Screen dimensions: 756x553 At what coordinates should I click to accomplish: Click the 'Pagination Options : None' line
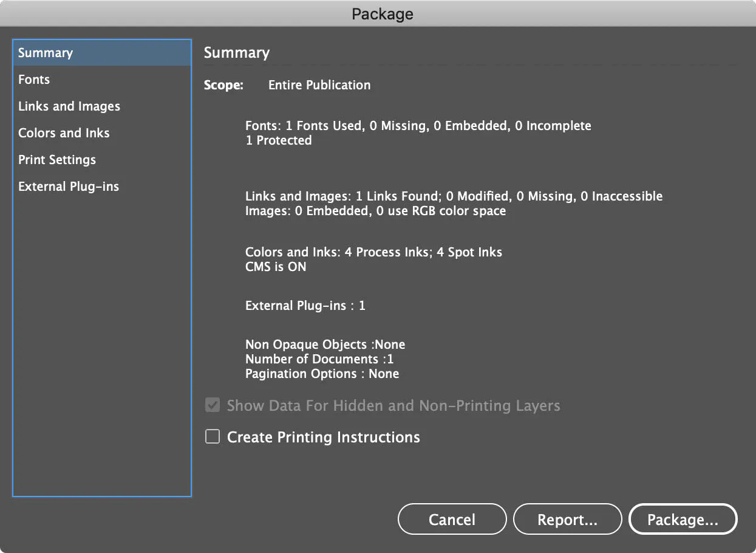(322, 374)
